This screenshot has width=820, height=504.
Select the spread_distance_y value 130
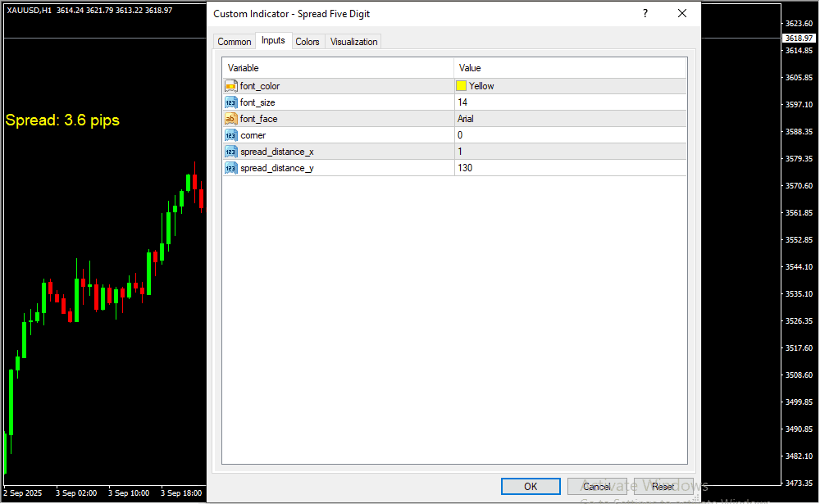(569, 168)
